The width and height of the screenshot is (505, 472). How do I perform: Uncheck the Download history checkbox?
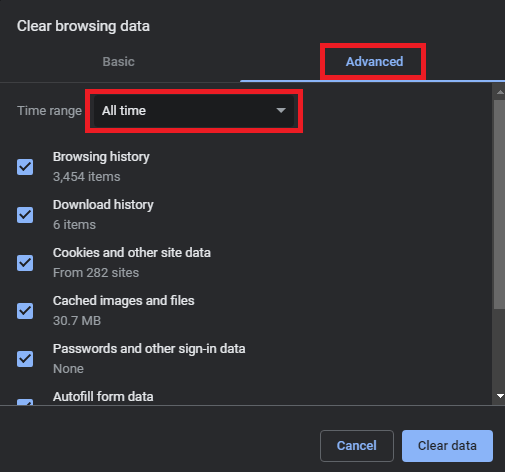click(x=25, y=215)
